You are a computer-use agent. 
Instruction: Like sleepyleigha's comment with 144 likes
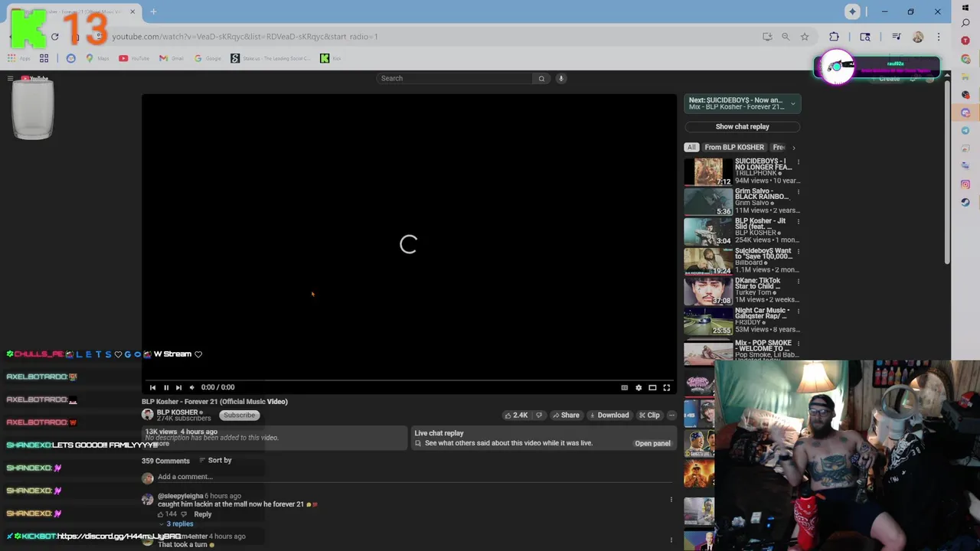[162, 514]
